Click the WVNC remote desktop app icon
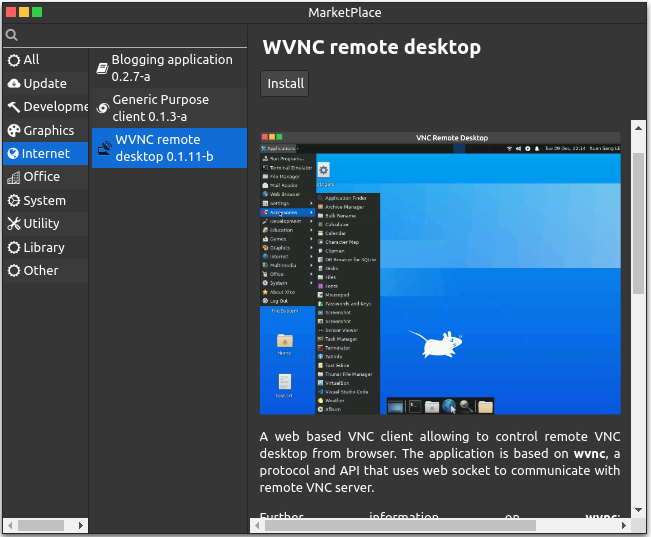651x537 pixels. click(x=105, y=148)
